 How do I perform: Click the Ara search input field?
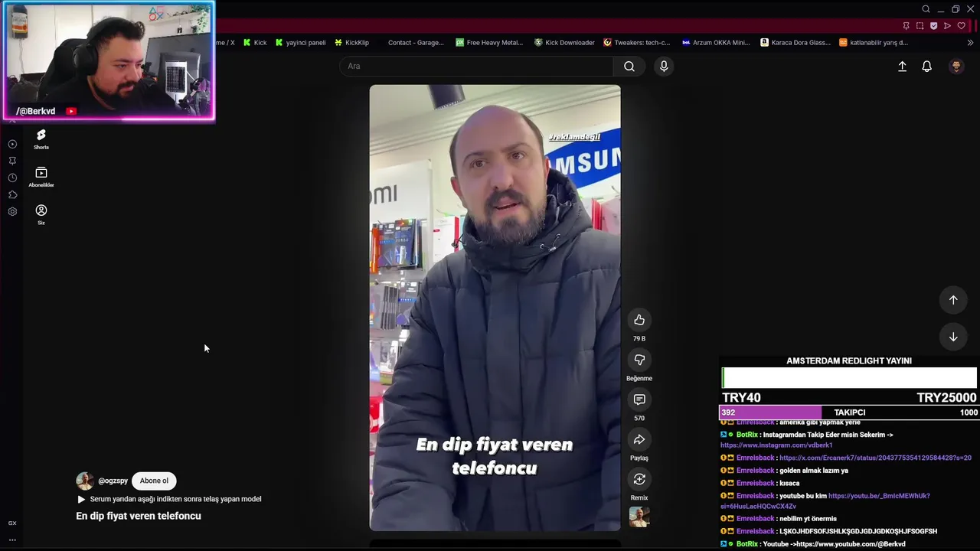click(476, 66)
